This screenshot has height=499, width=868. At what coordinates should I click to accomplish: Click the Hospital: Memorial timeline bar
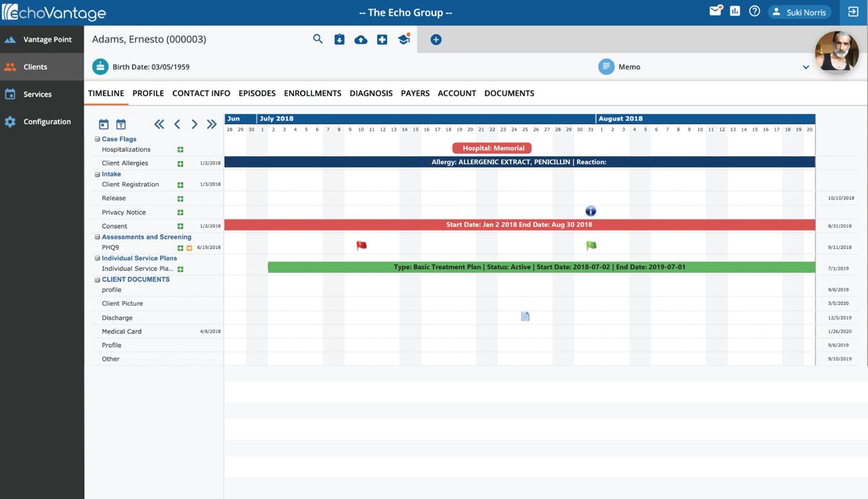491,148
